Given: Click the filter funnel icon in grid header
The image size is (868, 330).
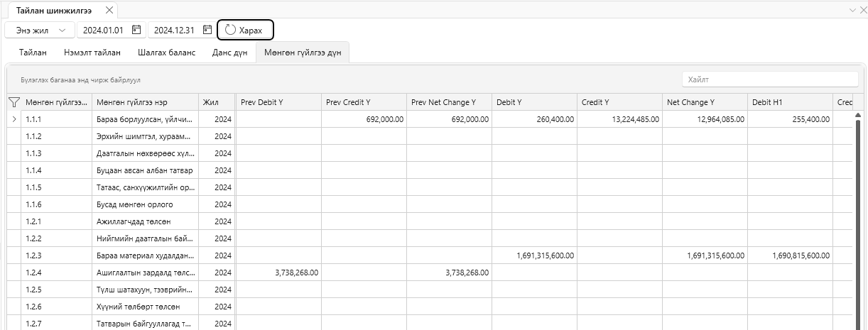Looking at the screenshot, I should pyautogui.click(x=13, y=102).
